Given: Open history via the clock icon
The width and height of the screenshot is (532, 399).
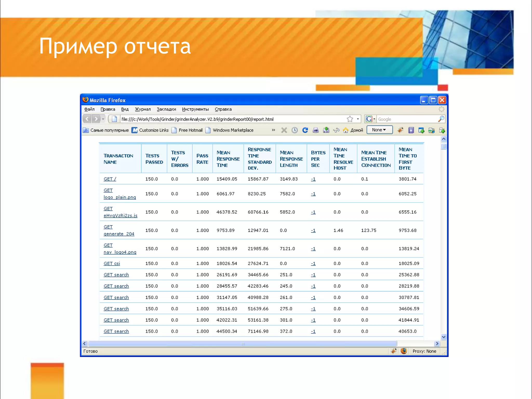Looking at the screenshot, I should pos(294,130).
